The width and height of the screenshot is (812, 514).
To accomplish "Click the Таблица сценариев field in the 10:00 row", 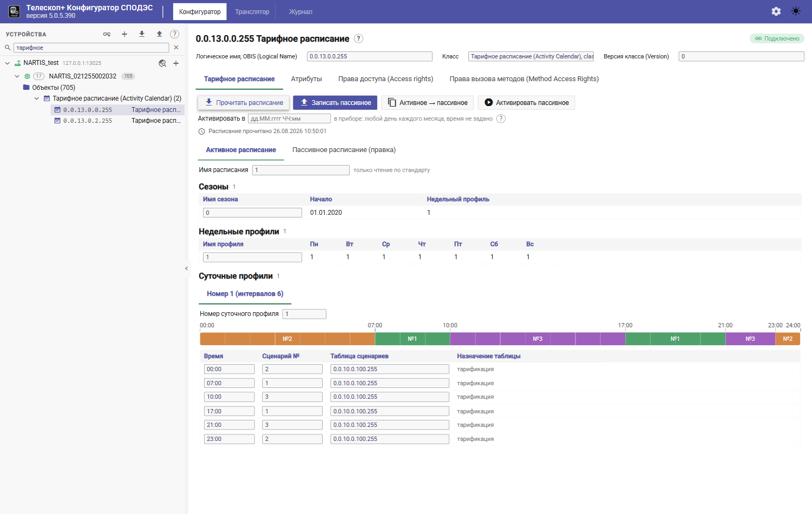I will click(390, 397).
